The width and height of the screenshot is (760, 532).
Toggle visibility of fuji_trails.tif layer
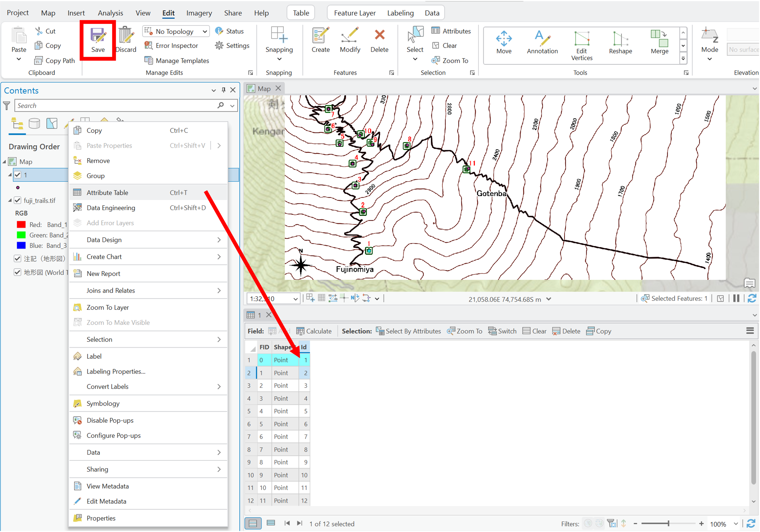coord(18,200)
